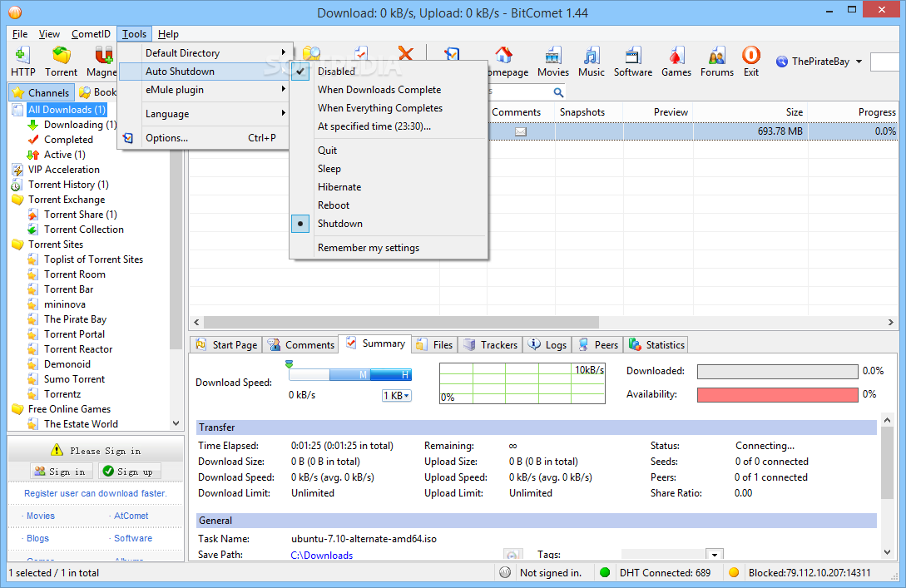Open the 1 KB speed unit dropdown
Image resolution: width=906 pixels, height=588 pixels.
[x=396, y=396]
